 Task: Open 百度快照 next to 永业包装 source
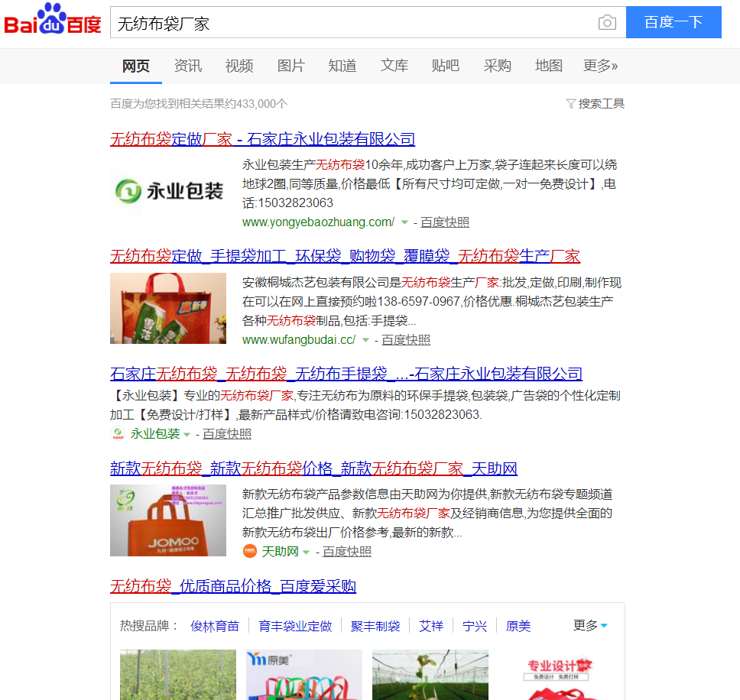click(x=227, y=434)
